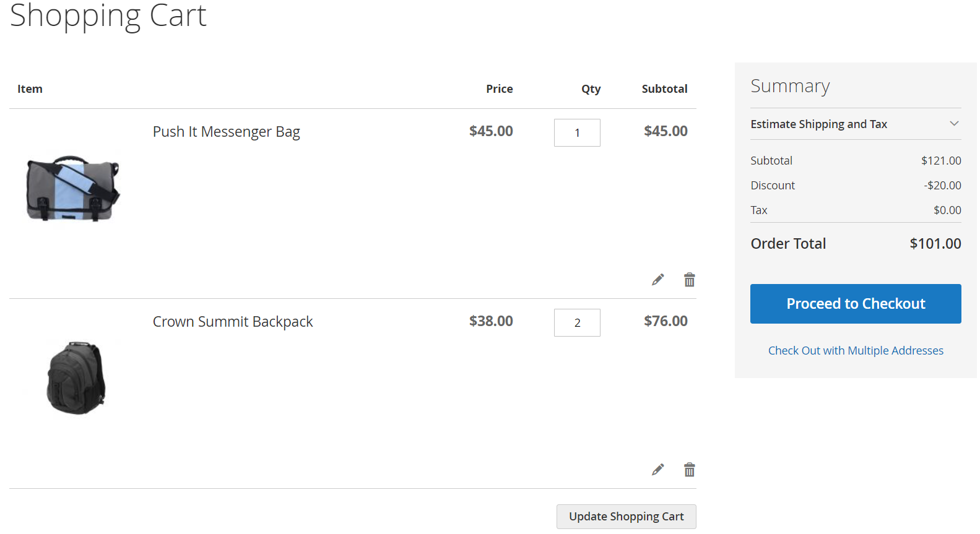Focus the quantity field for Messenger Bag

point(577,132)
